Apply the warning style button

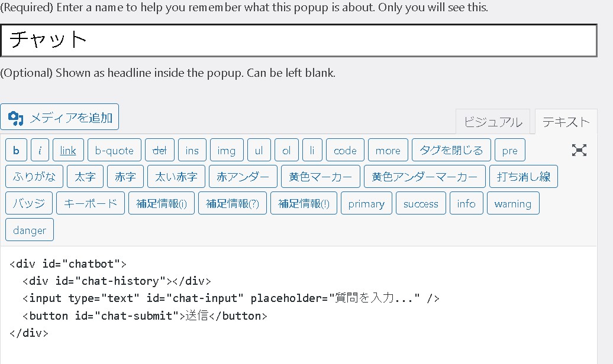(x=512, y=203)
